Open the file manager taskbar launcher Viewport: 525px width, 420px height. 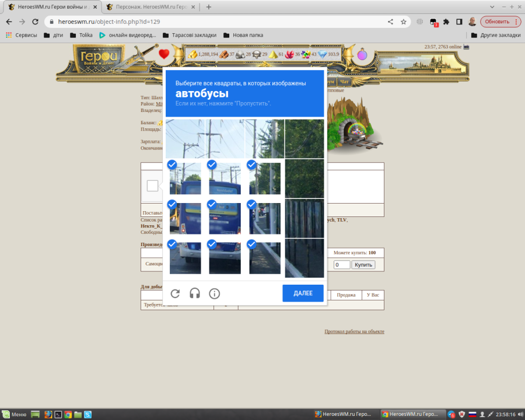[78, 414]
